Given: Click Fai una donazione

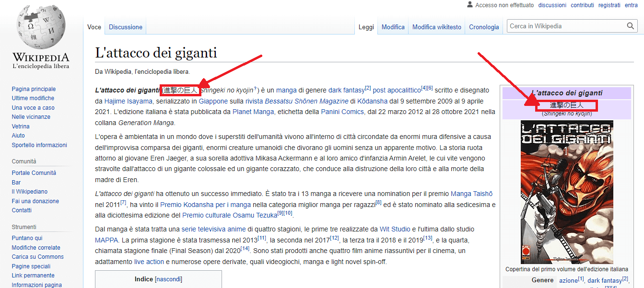Looking at the screenshot, I should tap(35, 201).
